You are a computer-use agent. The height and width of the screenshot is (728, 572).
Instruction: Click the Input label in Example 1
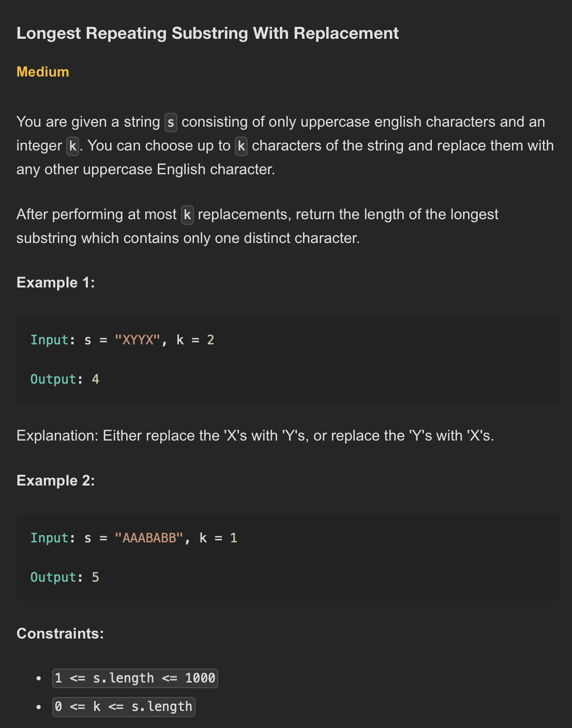pos(50,340)
